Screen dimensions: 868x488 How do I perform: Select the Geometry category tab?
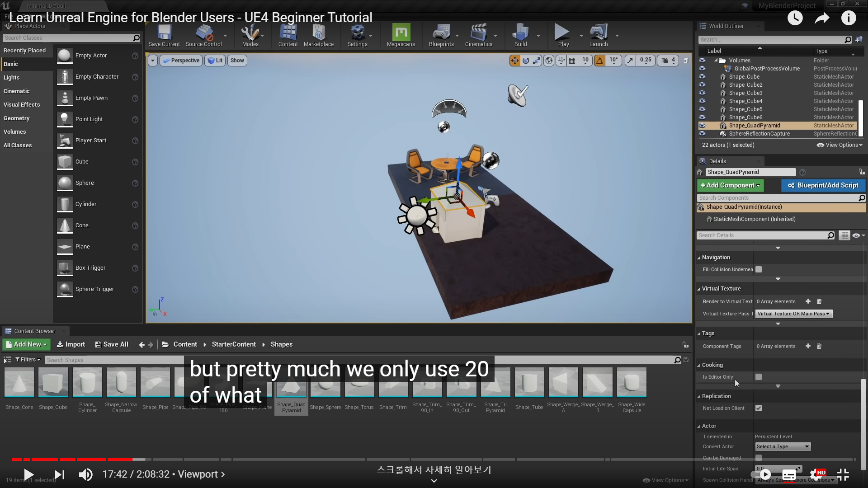(x=17, y=118)
